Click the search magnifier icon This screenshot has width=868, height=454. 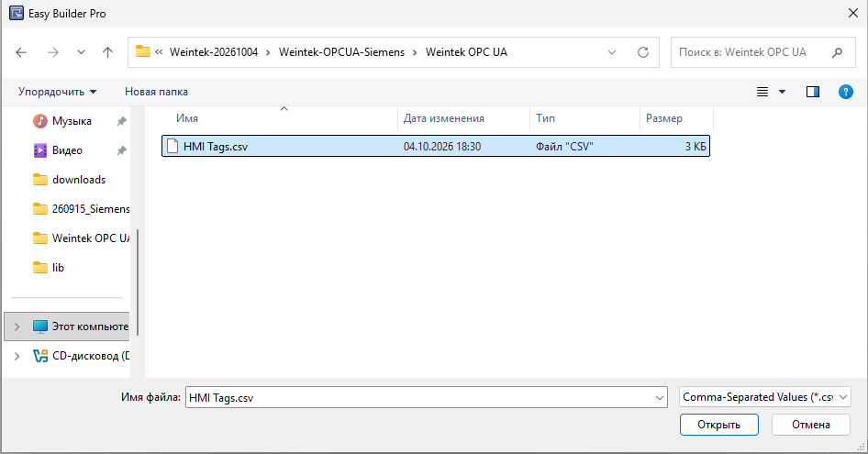point(837,52)
